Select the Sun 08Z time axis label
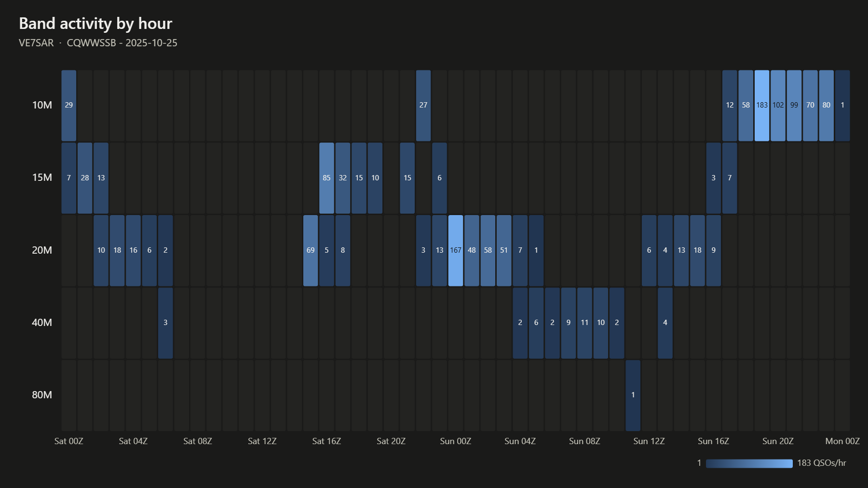The image size is (868, 488). [584, 441]
